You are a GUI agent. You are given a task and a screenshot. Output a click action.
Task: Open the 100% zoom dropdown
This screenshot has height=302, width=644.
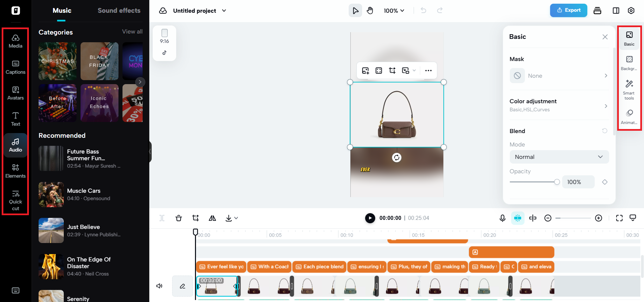click(x=394, y=11)
